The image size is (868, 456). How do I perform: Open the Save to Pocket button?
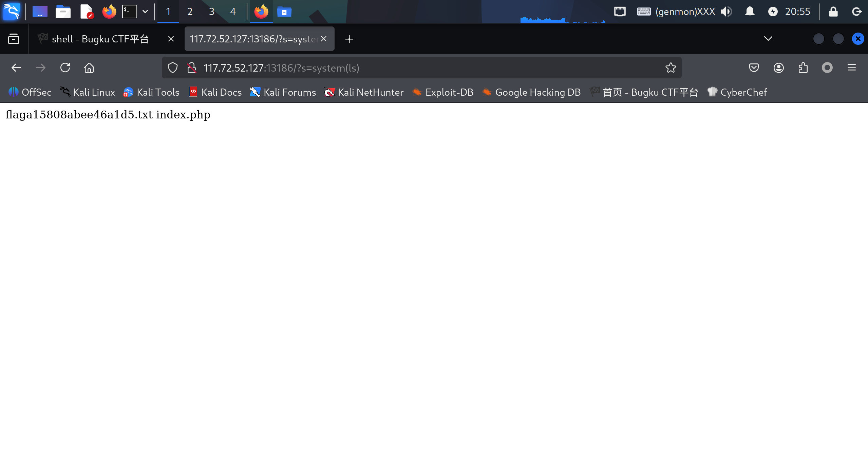(x=754, y=68)
